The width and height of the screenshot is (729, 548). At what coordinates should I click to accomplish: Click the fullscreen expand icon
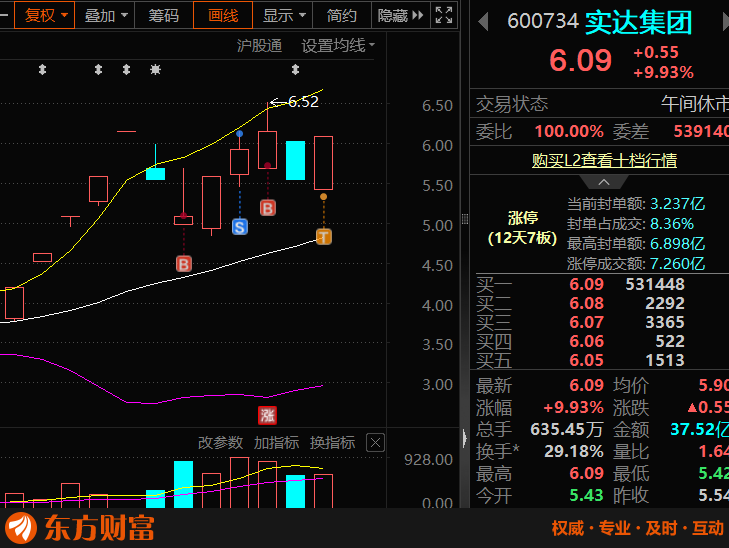pos(444,15)
